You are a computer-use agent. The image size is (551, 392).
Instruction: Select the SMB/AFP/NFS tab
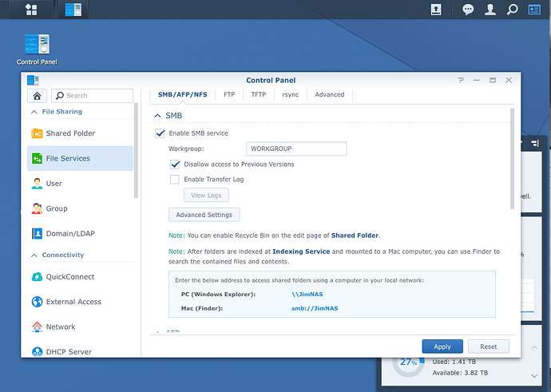(x=182, y=94)
